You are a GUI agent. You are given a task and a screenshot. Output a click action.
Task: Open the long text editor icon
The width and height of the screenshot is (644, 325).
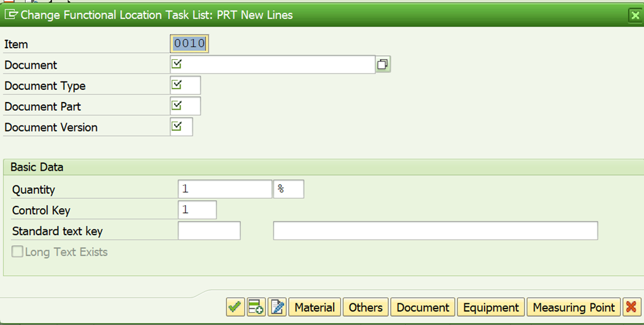tap(277, 307)
